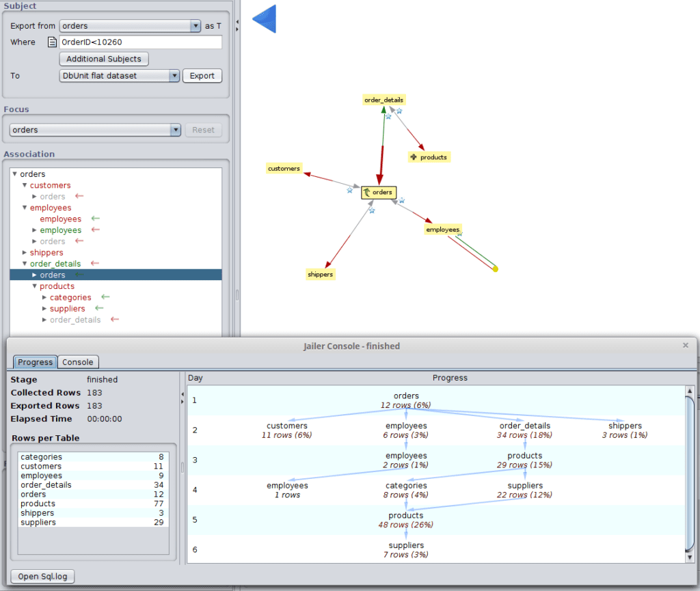Open the export format DbUnit flat dataset dropdown
Viewport: 700px width, 591px height.
[x=174, y=76]
